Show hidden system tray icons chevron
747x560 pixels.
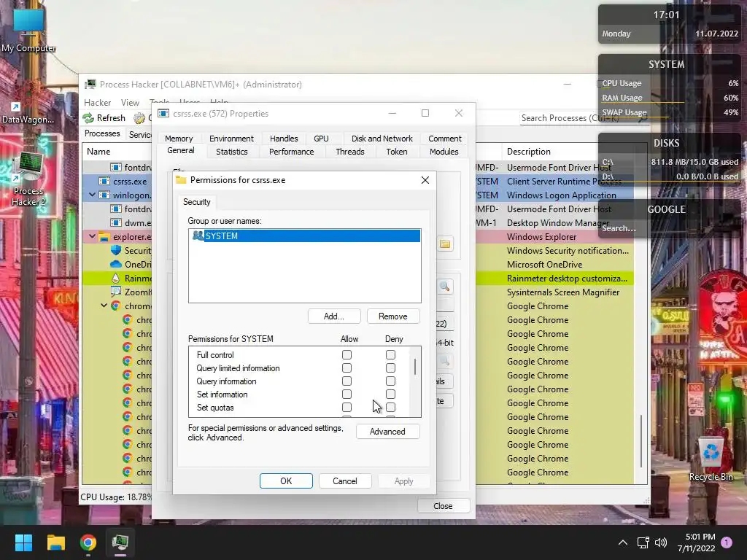(623, 542)
